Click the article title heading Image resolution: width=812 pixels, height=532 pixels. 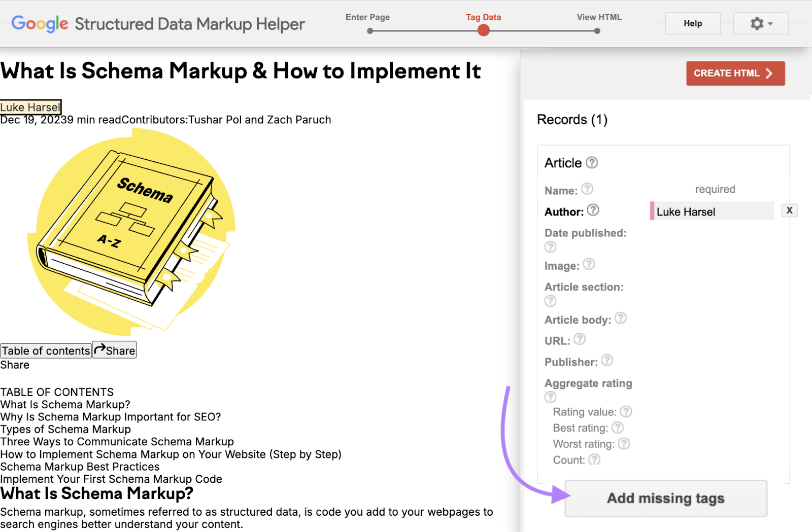241,71
